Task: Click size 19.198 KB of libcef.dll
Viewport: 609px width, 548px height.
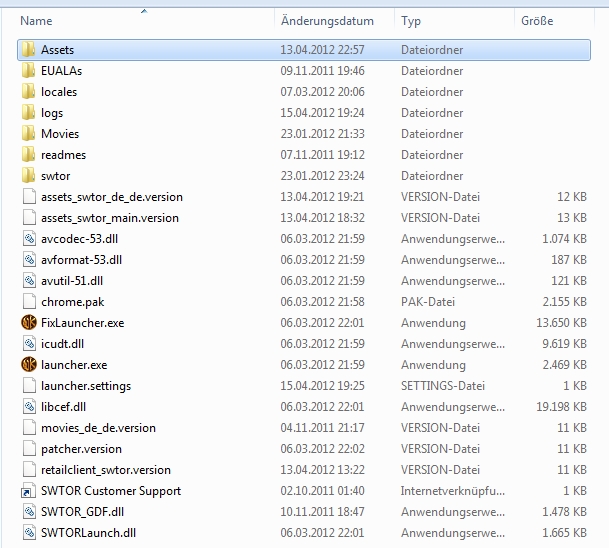Action: (562, 407)
